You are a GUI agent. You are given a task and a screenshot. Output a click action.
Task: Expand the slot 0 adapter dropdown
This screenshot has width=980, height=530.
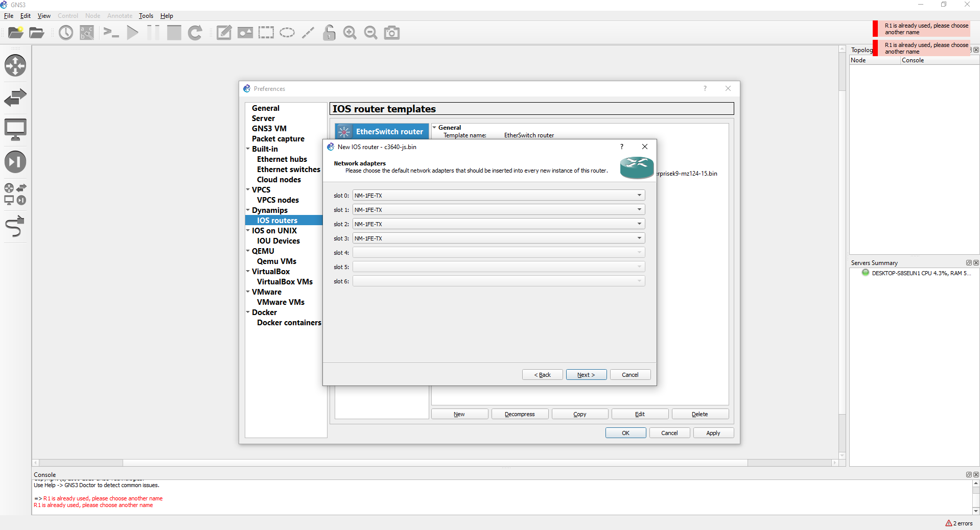click(x=638, y=195)
